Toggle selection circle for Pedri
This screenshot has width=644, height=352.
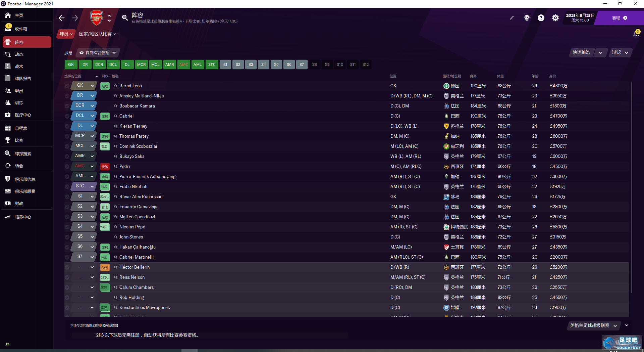(x=67, y=167)
